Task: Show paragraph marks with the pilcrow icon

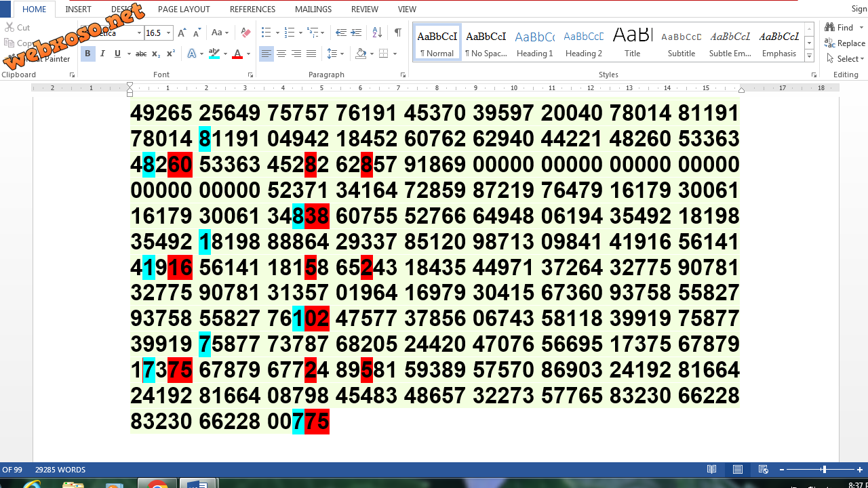Action: point(398,33)
